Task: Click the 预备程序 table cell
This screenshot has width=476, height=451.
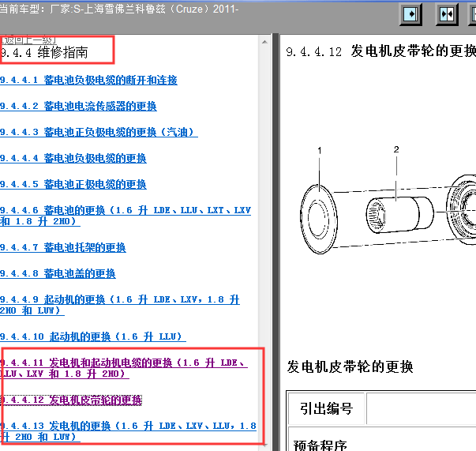Action: point(383,441)
